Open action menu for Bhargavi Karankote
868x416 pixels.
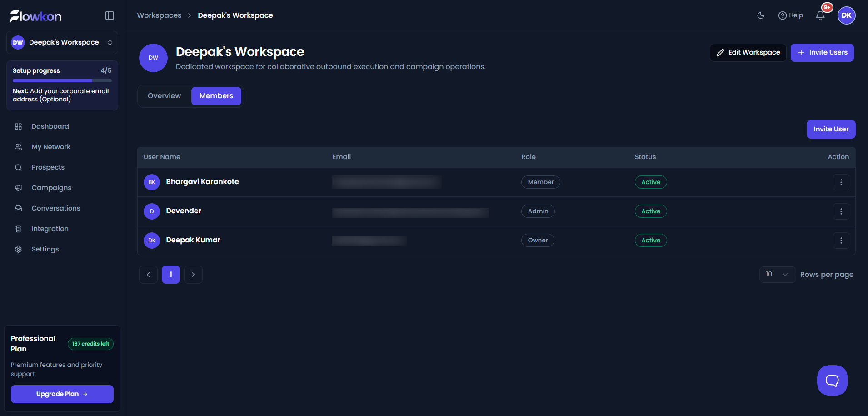point(841,182)
